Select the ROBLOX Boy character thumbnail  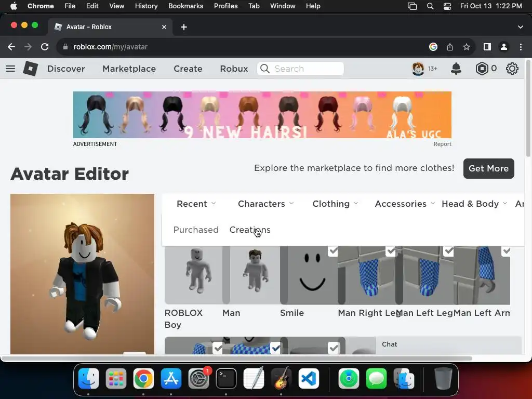pyautogui.click(x=193, y=275)
